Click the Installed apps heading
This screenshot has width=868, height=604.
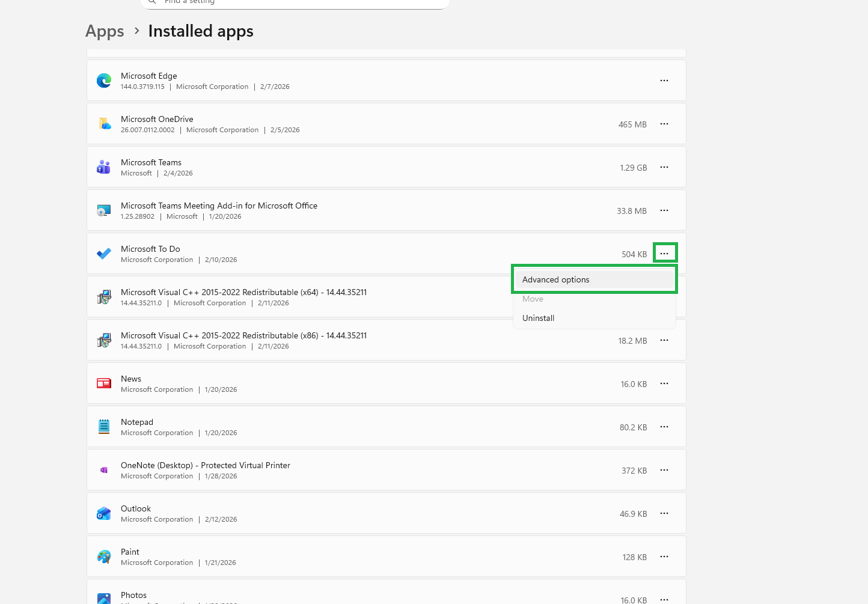[x=201, y=31]
